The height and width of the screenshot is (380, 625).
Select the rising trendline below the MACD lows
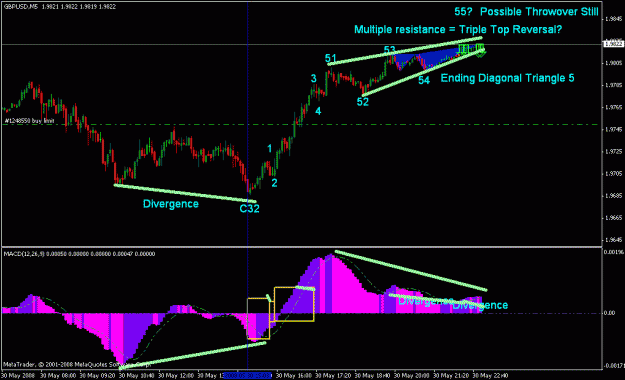[193, 355]
